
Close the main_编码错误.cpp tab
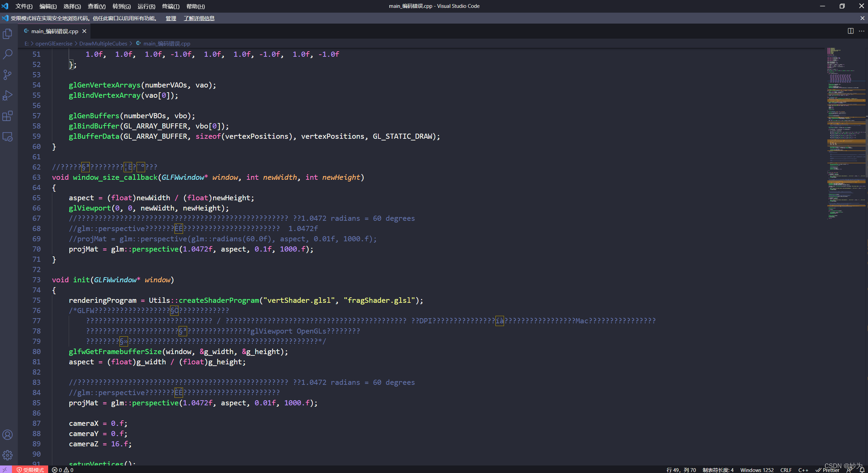pos(84,31)
